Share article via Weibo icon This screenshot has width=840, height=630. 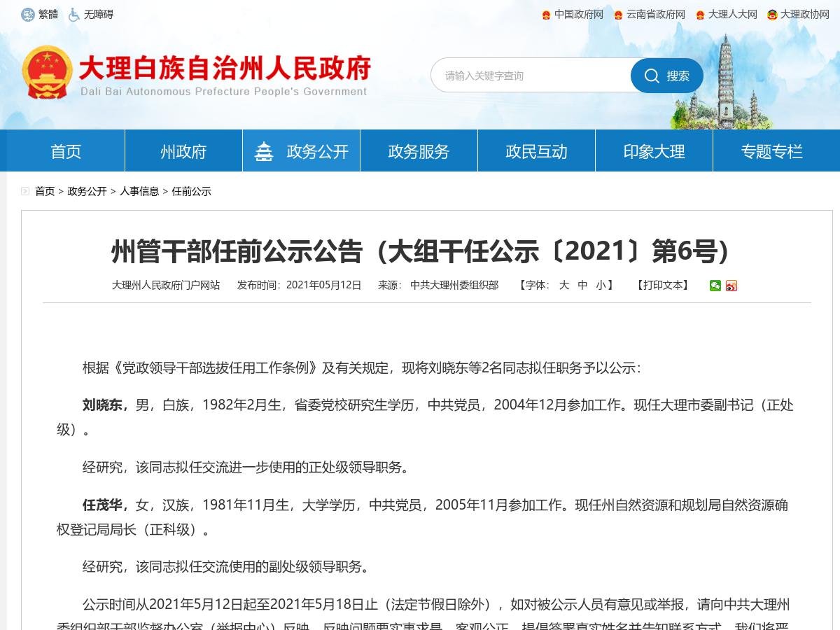(731, 286)
